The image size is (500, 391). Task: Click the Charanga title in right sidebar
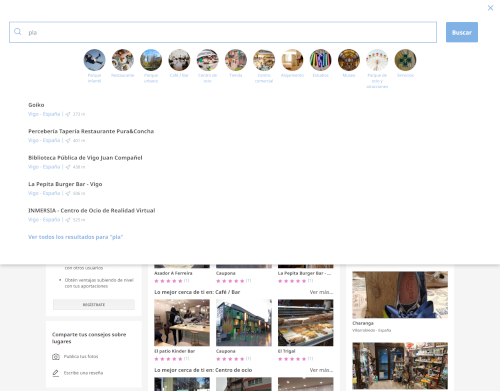click(363, 323)
